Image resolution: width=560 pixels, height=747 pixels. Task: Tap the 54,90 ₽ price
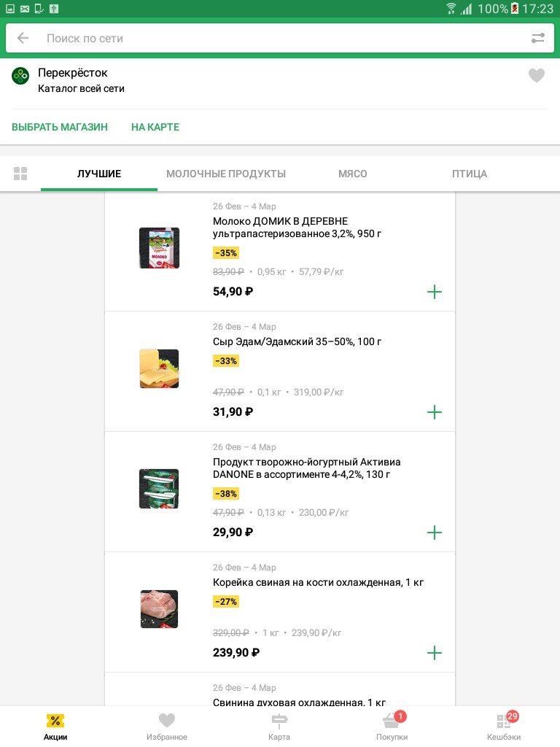click(233, 292)
